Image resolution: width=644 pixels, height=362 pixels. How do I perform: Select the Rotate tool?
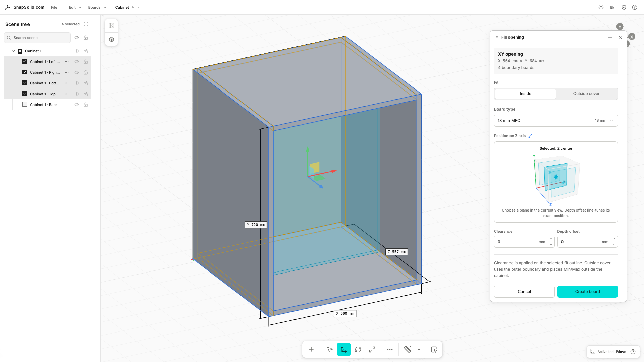[x=358, y=349]
